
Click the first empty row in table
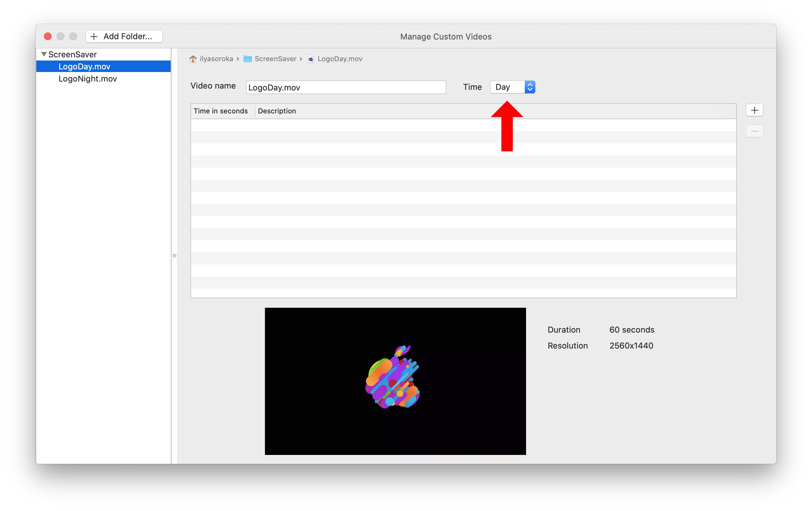(463, 125)
